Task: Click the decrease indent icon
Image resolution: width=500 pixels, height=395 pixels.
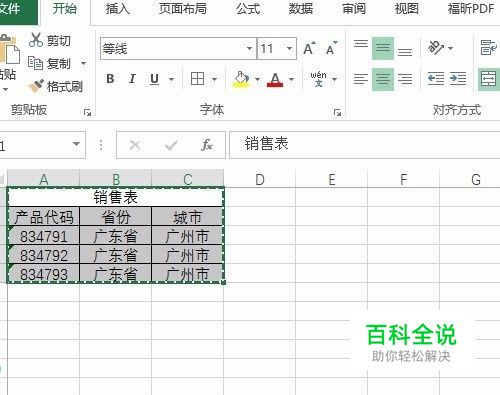Action: [x=436, y=79]
